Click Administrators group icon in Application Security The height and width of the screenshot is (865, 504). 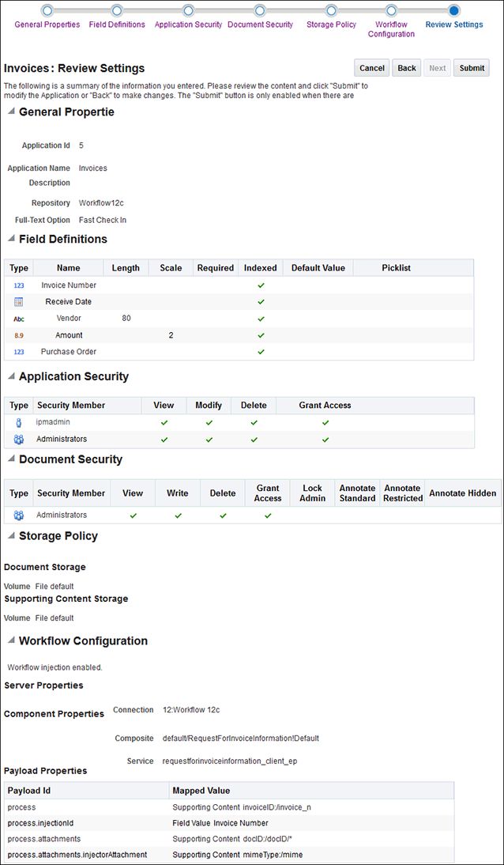point(19,440)
